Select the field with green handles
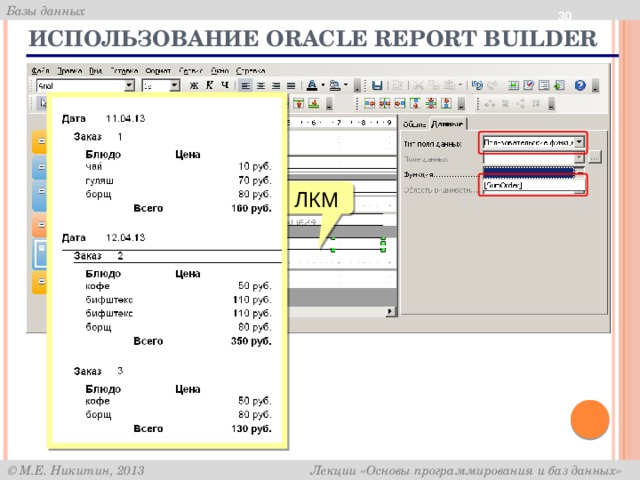This screenshot has width=640, height=480. pos(358,244)
